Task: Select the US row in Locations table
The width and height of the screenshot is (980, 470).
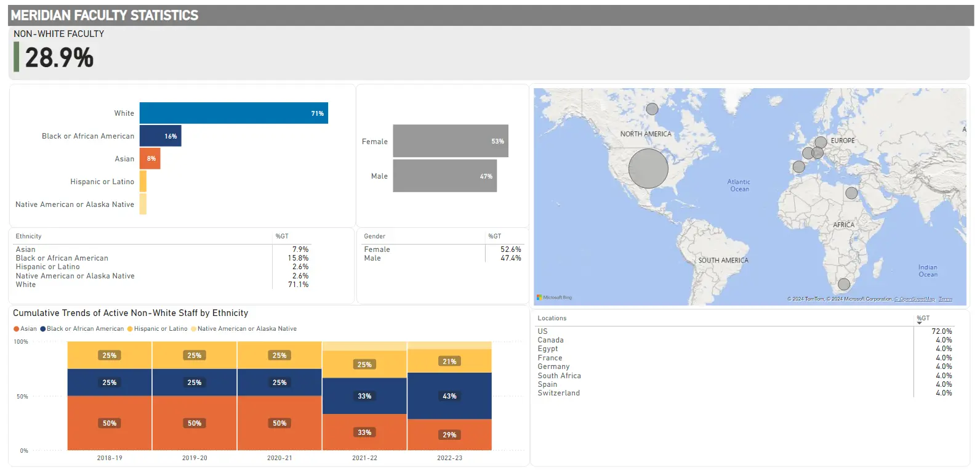Action: [x=745, y=331]
